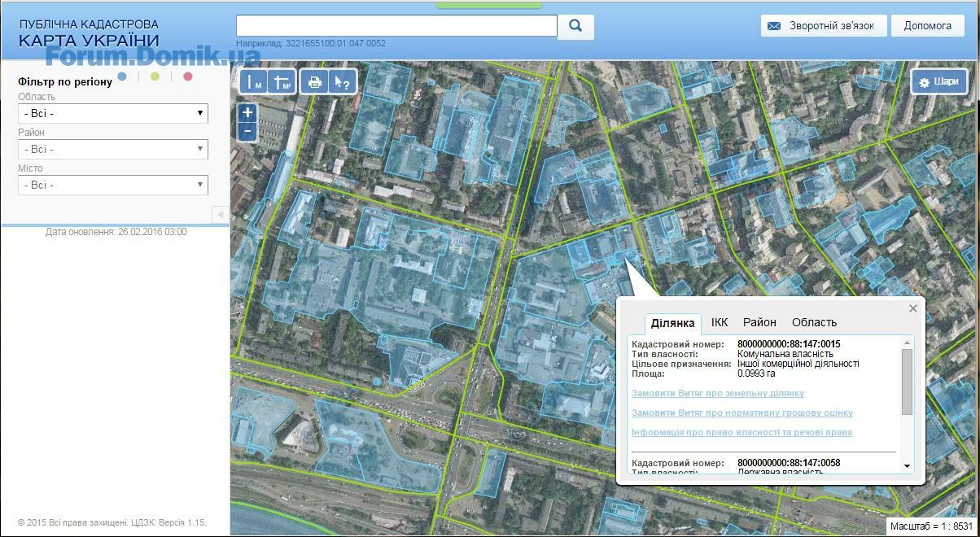Click cadastral number 8000000000:88:147:0058
980x537 pixels.
pyautogui.click(x=789, y=463)
